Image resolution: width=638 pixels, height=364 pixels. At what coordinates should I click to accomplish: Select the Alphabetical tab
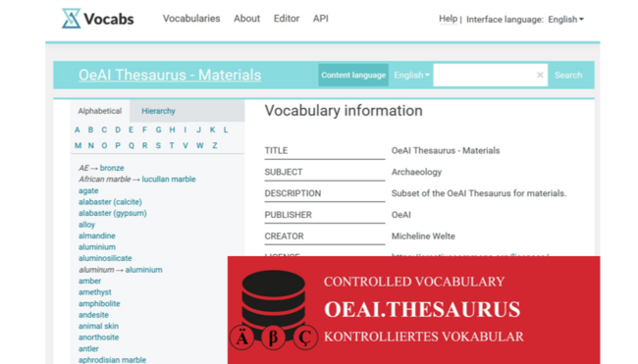click(x=100, y=111)
